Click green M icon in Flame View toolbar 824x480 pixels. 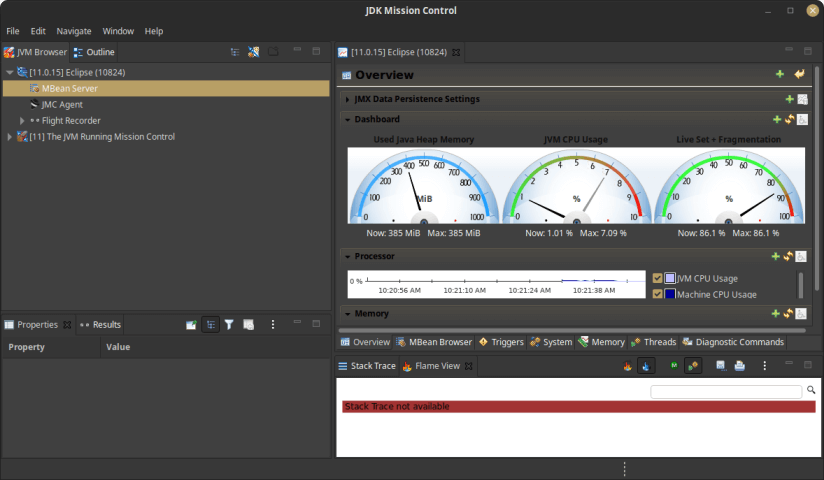tap(674, 366)
